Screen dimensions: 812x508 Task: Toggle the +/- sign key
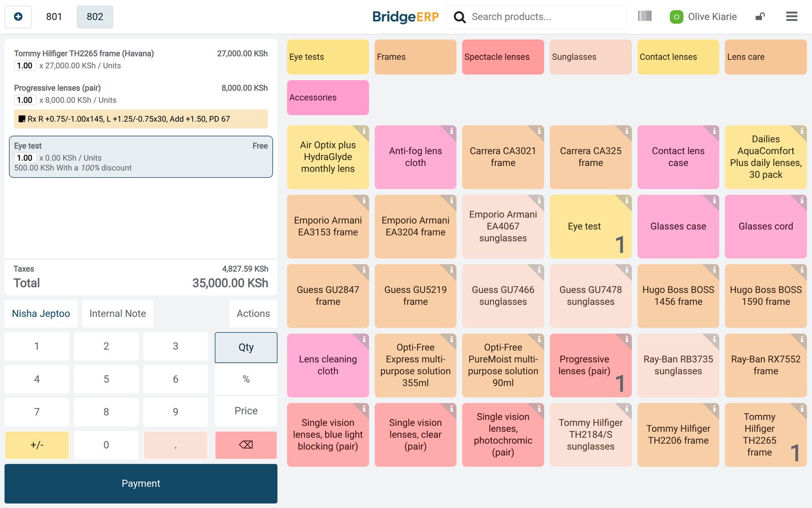click(37, 445)
